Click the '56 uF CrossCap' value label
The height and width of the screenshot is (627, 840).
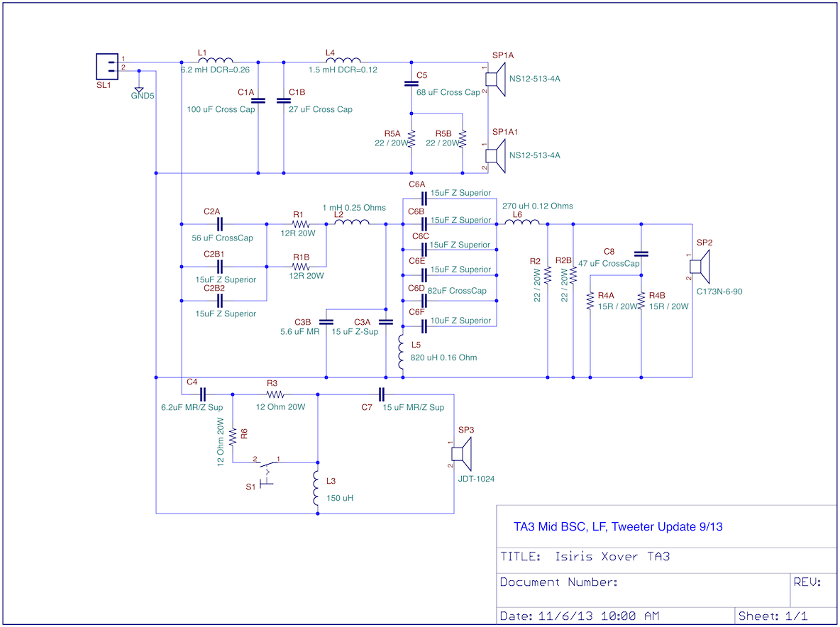[x=222, y=238]
